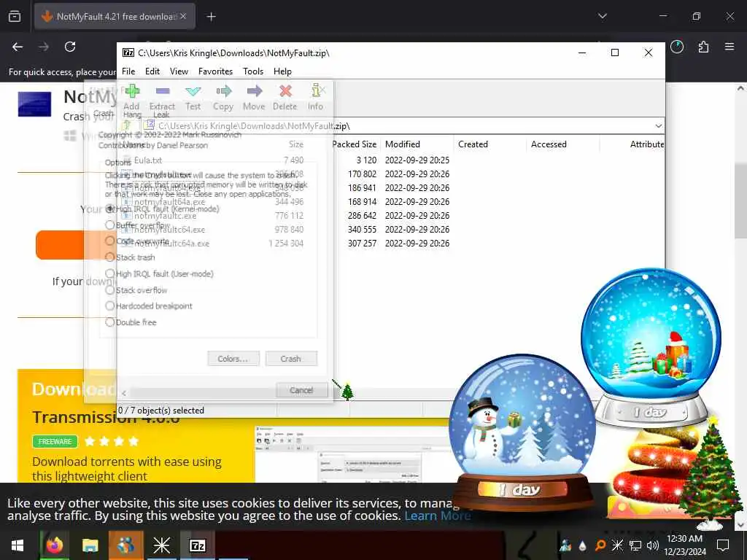Click the Colors... button in NotMyFault

233,359
